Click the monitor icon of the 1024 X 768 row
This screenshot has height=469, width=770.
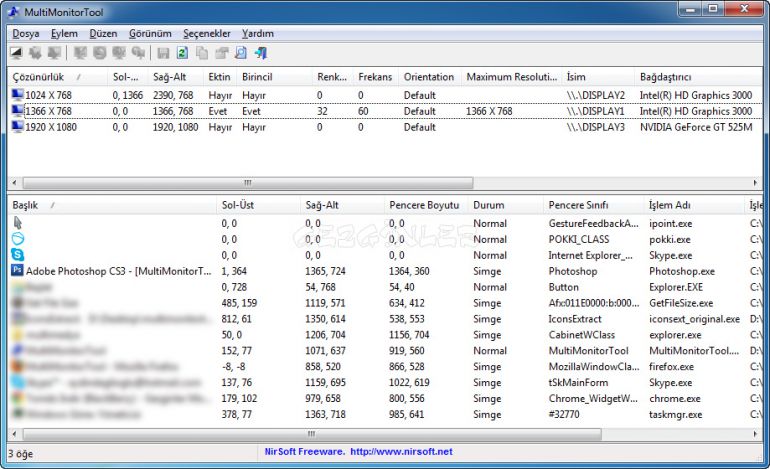(x=18, y=95)
